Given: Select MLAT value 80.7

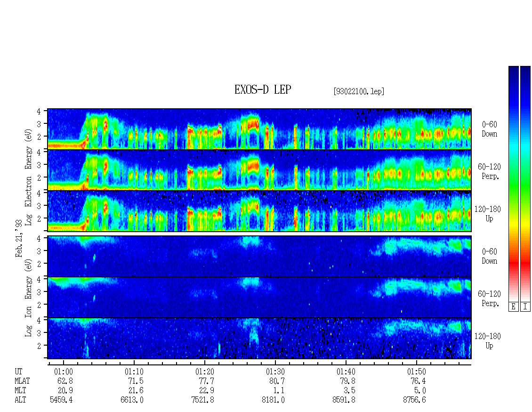Looking at the screenshot, I should [277, 381].
